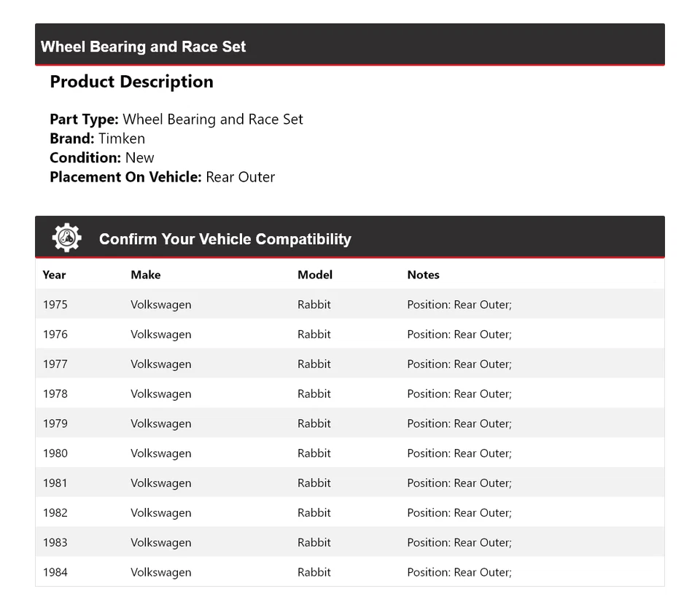Viewport: 700px width, 610px height.
Task: Click the Notes column header
Action: (423, 275)
